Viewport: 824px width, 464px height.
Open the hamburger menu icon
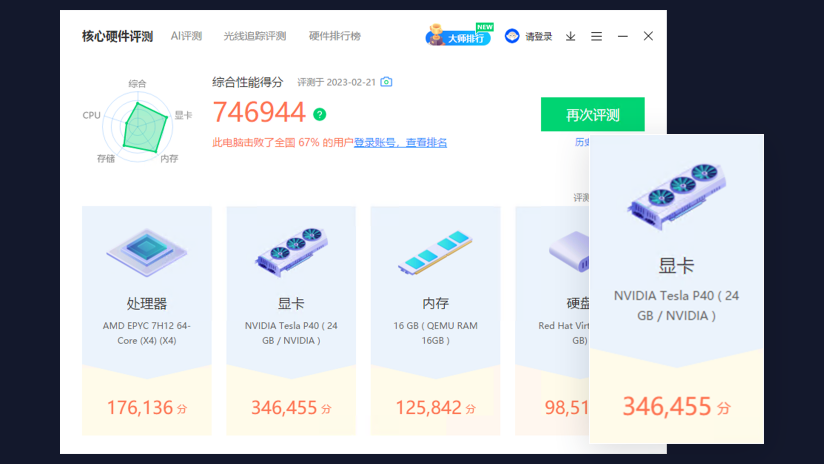click(x=596, y=36)
